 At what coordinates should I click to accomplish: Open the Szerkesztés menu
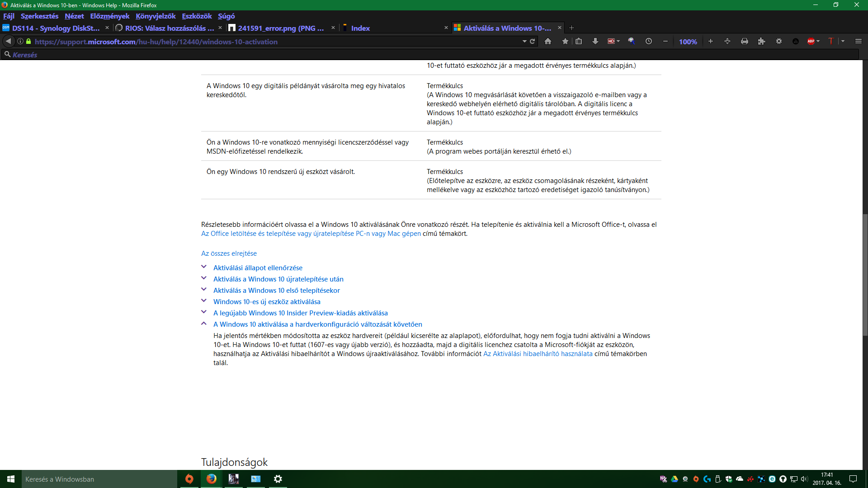click(x=39, y=16)
